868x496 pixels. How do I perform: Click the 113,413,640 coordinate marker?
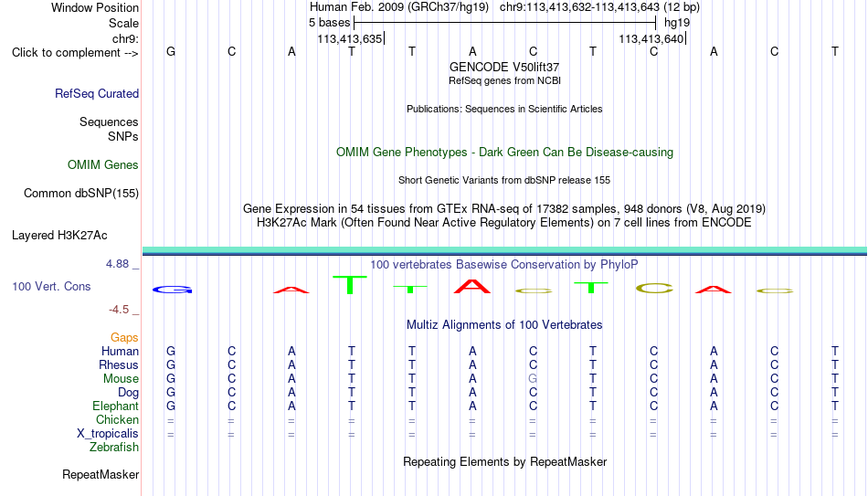tap(652, 38)
